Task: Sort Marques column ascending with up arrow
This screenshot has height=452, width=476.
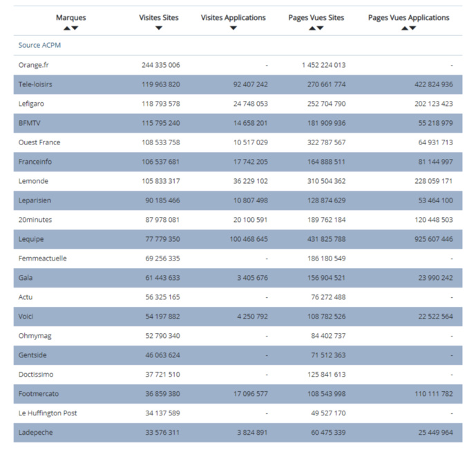Action: pyautogui.click(x=67, y=28)
